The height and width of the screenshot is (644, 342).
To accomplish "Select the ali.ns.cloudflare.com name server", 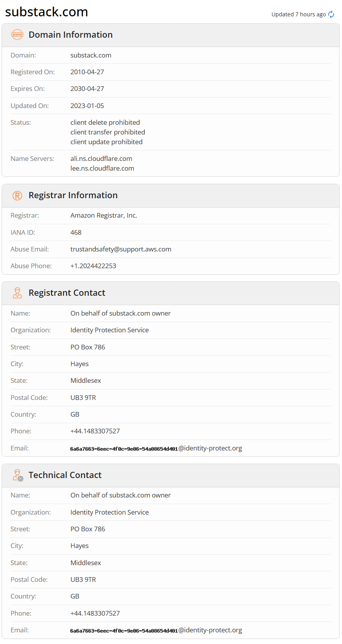I will pos(101,159).
